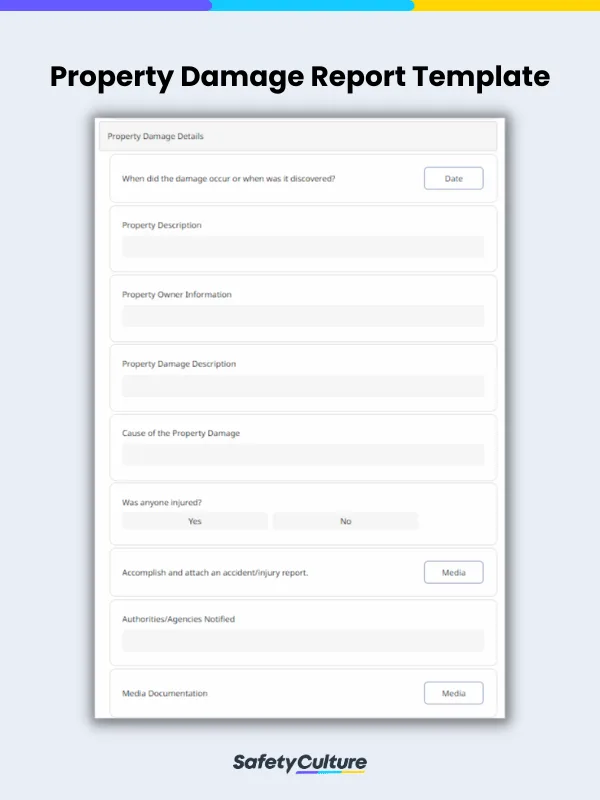Click the Date button

453,178
